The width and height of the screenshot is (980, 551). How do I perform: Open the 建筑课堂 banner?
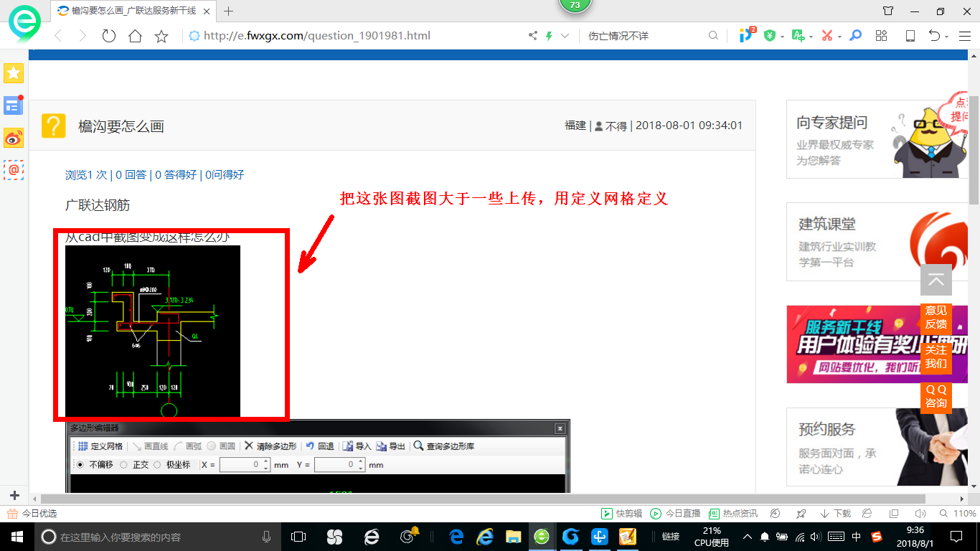pos(877,241)
